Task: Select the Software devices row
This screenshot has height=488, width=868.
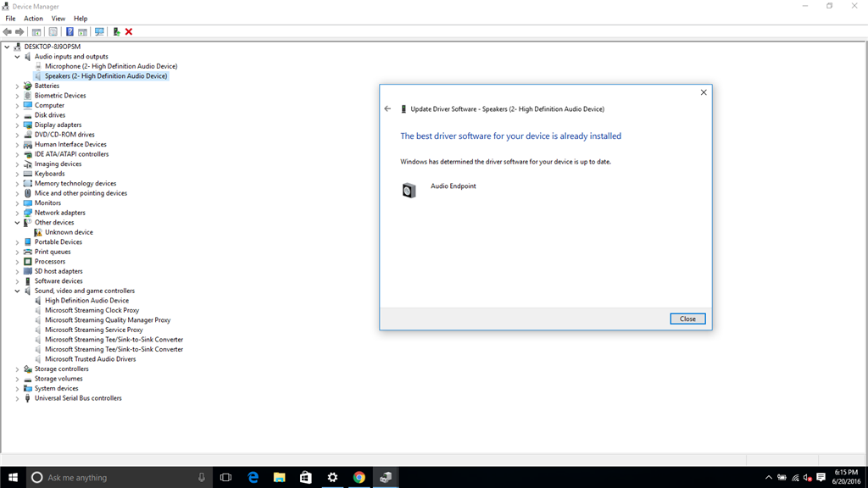Action: (58, 281)
